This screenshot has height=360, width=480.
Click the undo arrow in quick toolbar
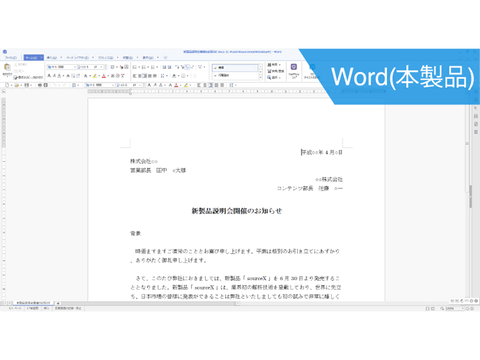coord(54,85)
